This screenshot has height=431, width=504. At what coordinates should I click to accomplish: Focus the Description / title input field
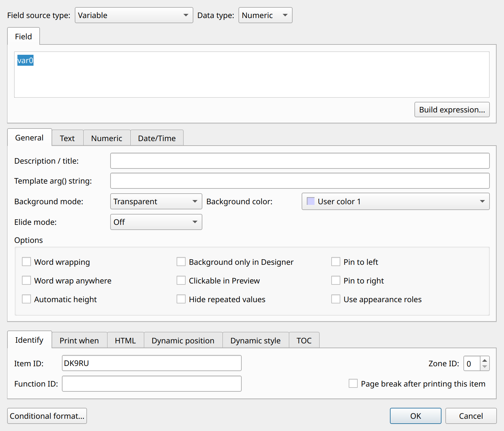point(300,161)
